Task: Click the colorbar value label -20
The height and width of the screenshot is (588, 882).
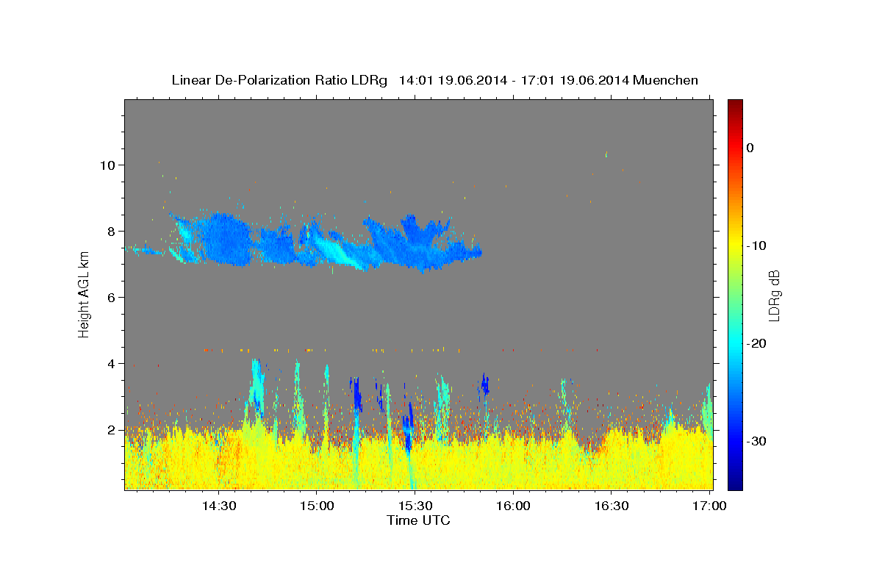Action: [757, 343]
